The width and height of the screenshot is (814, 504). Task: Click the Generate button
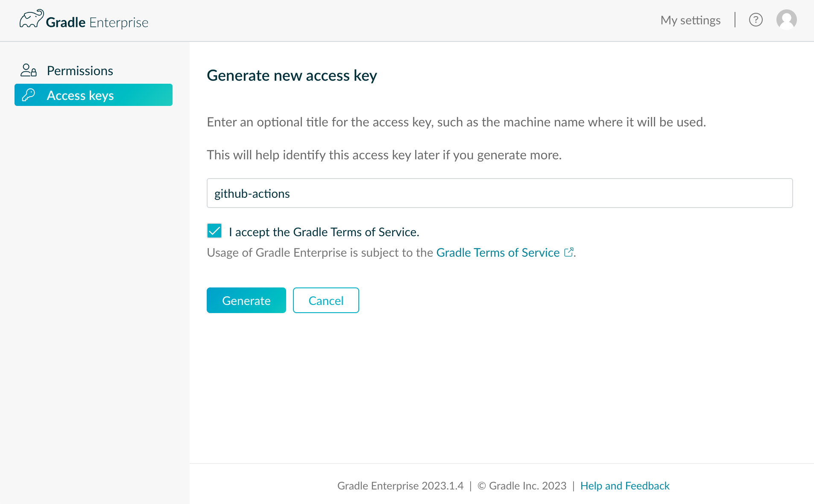click(x=246, y=300)
